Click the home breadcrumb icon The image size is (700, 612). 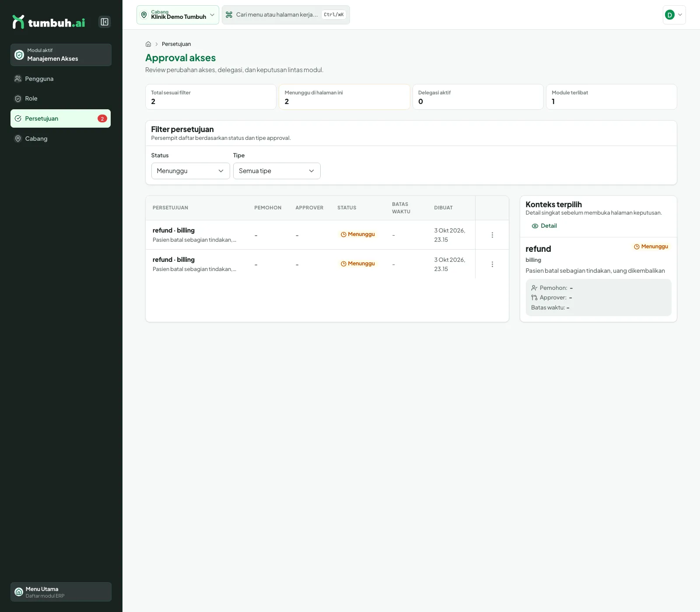[x=148, y=44]
